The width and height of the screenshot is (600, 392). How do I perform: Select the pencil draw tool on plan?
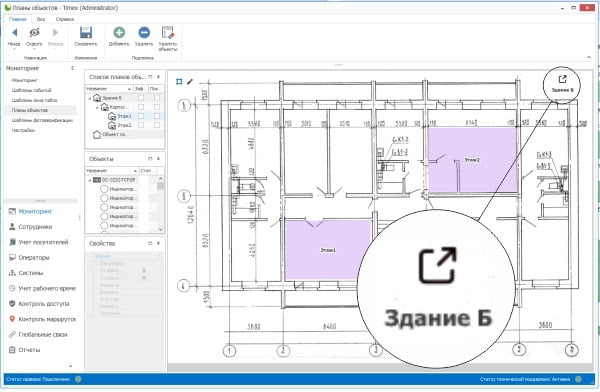pyautogui.click(x=190, y=82)
